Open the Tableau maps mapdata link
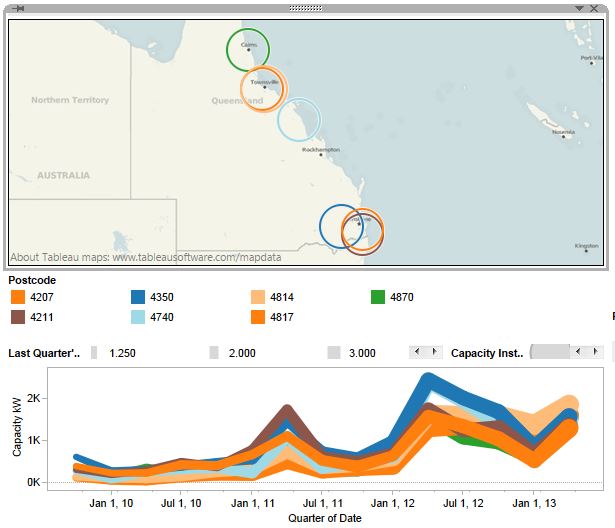 tap(146, 257)
